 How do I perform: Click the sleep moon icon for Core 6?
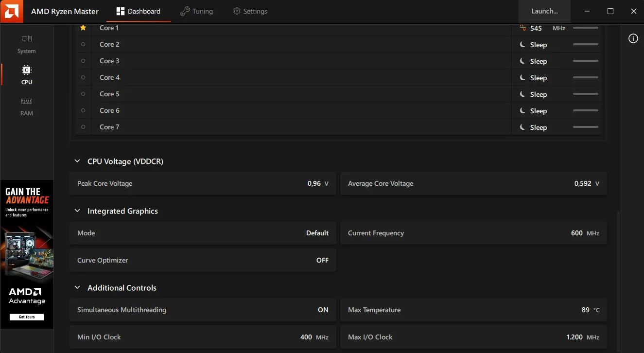[522, 111]
